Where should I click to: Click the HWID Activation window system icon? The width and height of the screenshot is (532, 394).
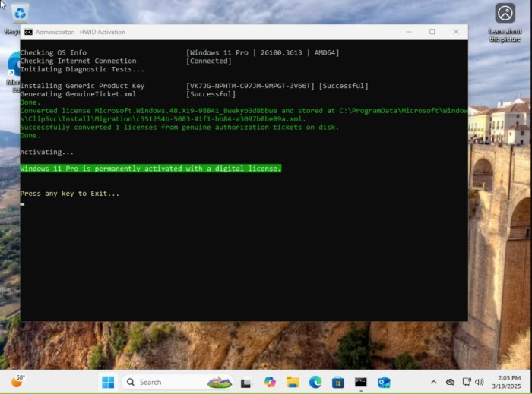point(28,32)
